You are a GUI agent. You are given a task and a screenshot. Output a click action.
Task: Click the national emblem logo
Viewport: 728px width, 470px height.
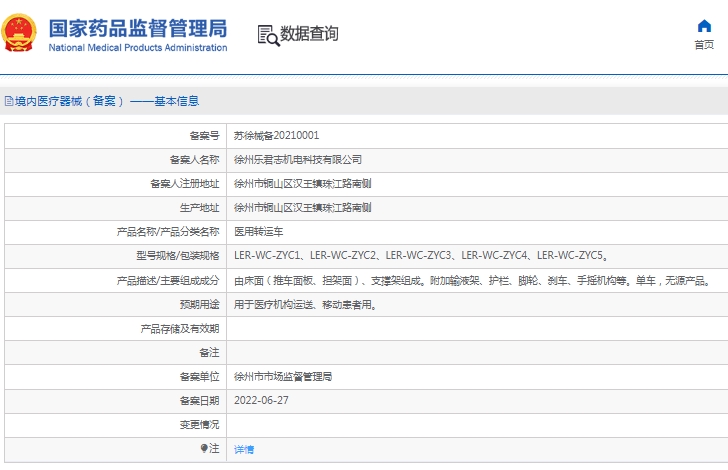(19, 33)
